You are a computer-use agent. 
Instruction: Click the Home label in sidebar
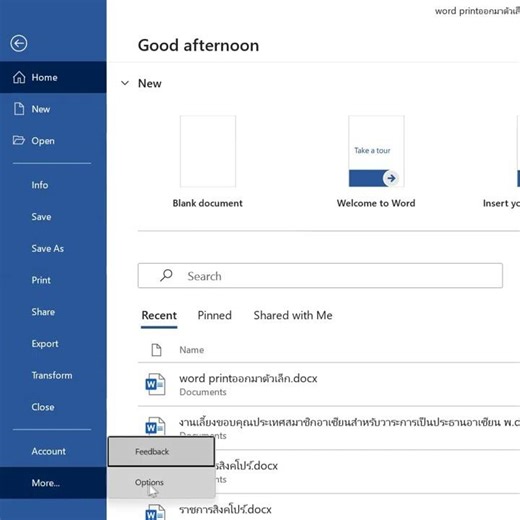[44, 77]
